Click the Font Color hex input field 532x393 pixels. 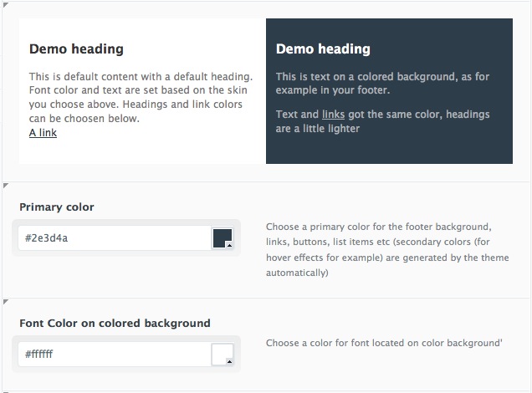(x=115, y=354)
